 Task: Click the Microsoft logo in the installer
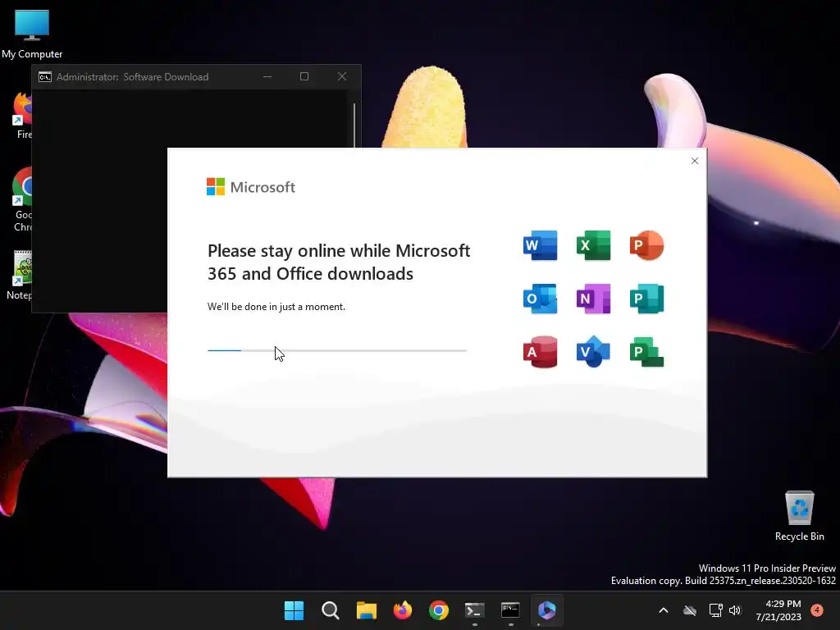tap(251, 187)
